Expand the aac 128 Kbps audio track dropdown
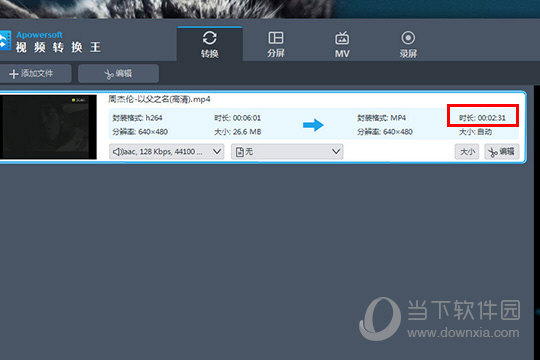Image resolution: width=540 pixels, height=360 pixels. (166, 152)
